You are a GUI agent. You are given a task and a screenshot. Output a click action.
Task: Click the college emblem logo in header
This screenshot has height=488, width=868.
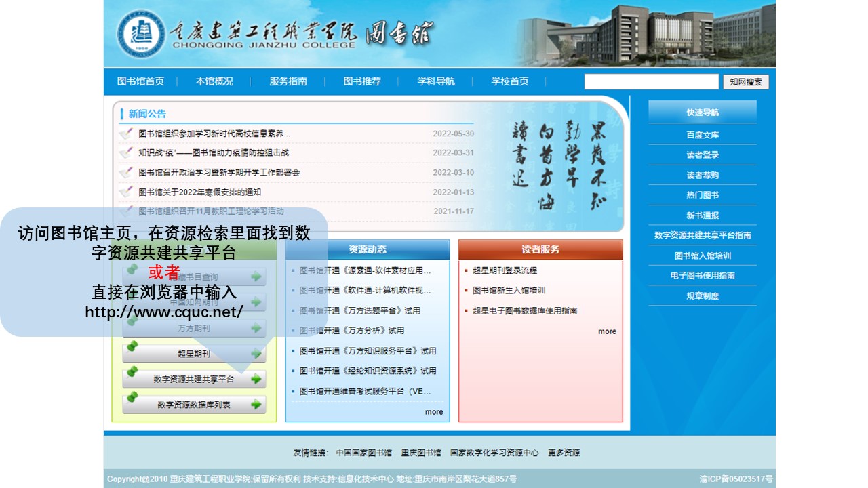[x=141, y=34]
